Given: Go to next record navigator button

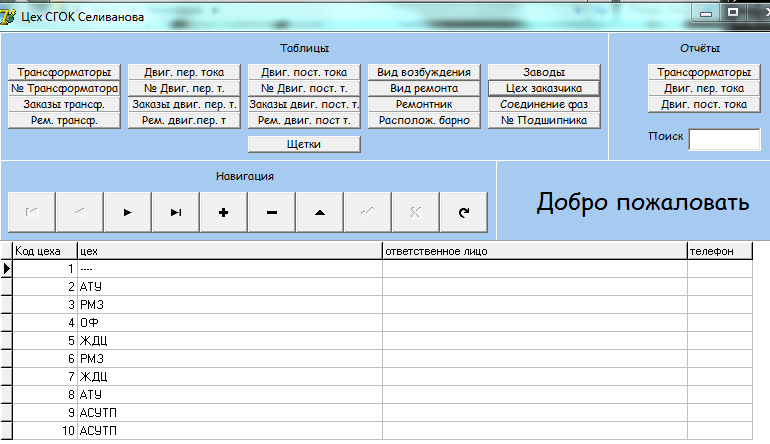Looking at the screenshot, I should [128, 212].
